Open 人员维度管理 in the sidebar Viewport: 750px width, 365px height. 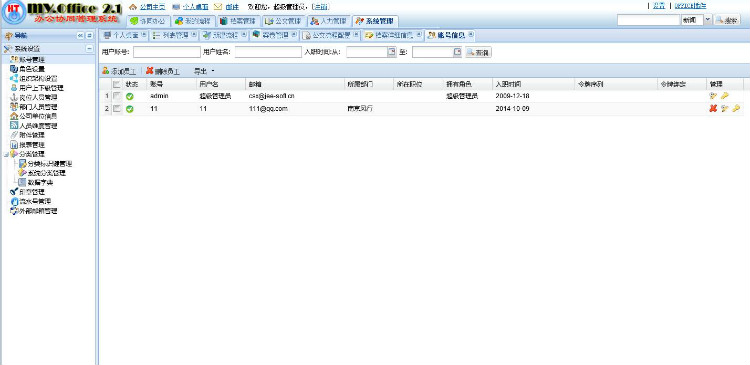click(38, 126)
